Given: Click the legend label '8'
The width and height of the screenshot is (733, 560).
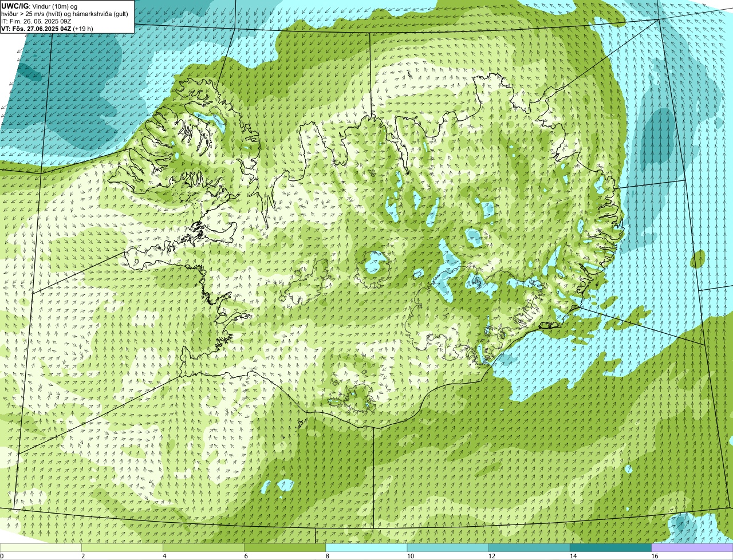Looking at the screenshot, I should (328, 556).
